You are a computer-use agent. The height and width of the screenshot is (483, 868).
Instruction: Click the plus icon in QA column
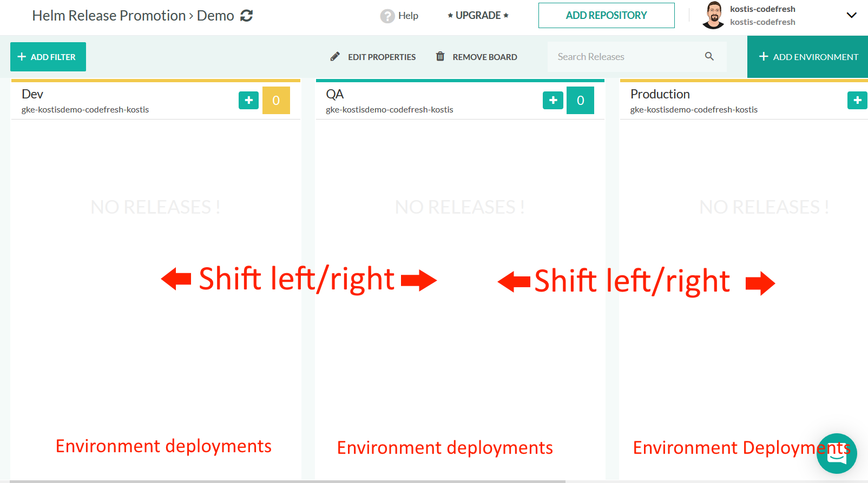553,100
